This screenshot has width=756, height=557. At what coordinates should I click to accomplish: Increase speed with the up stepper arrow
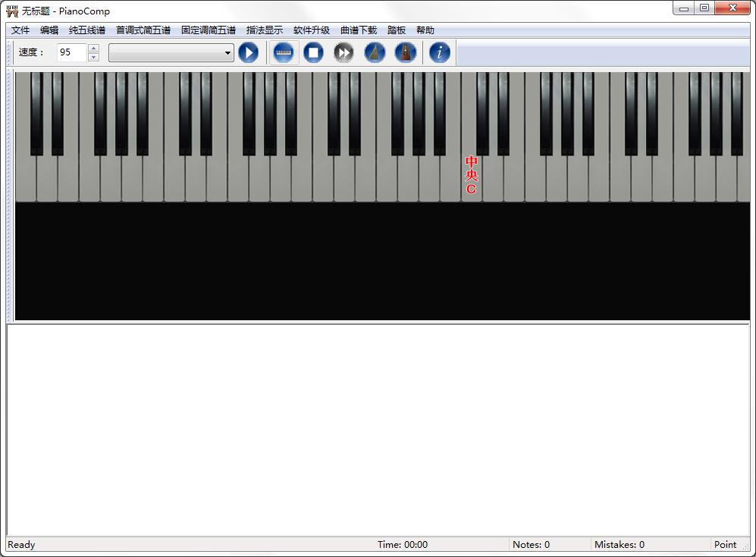[x=94, y=48]
